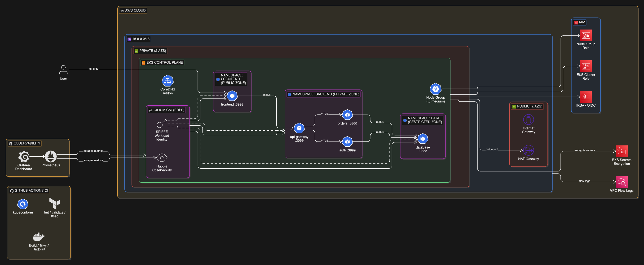Click the database :3000 pod icon
The width and height of the screenshot is (644, 265).
(423, 139)
